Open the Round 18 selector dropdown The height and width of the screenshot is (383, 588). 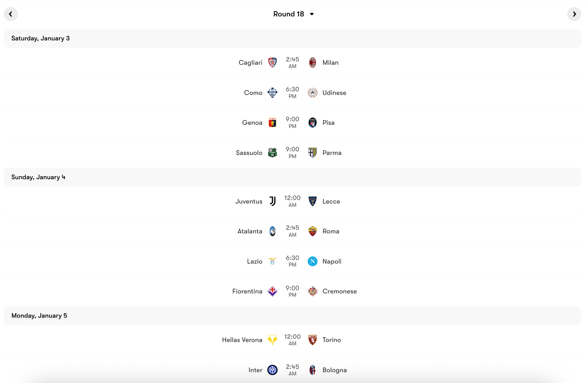point(293,14)
